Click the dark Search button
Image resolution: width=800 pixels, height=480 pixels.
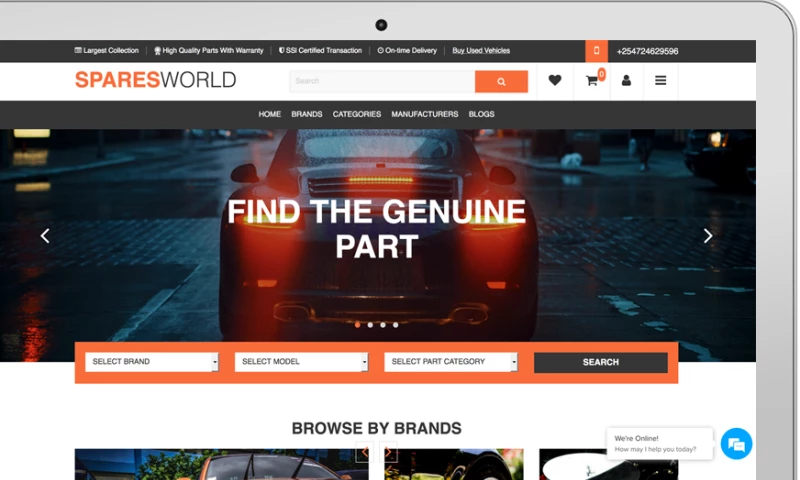(x=601, y=362)
